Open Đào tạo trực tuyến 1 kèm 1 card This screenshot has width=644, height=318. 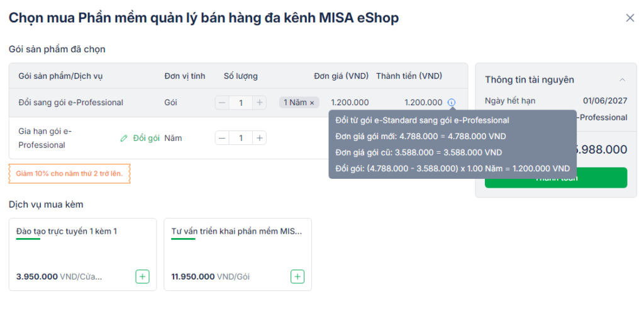tap(82, 254)
